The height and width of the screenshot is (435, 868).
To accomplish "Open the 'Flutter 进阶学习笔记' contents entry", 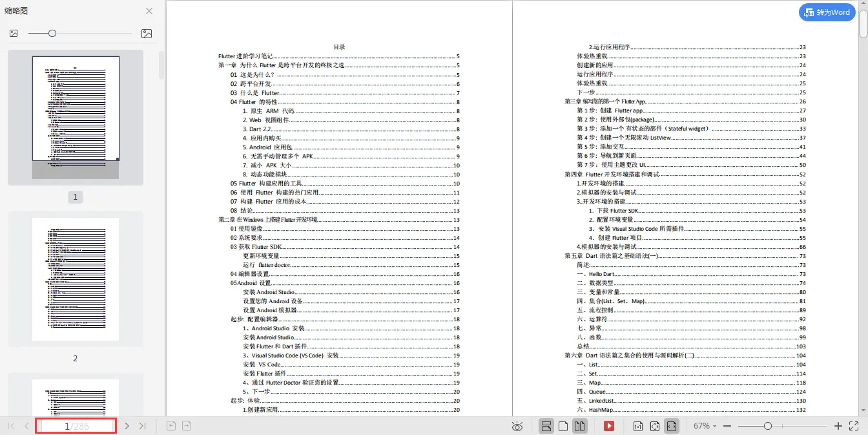I will click(x=339, y=56).
